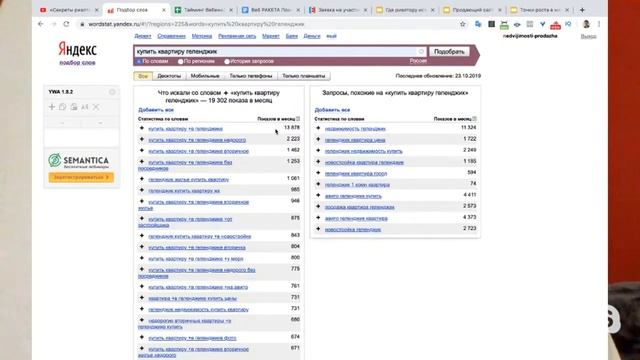Open a new browser tab
The height and width of the screenshot is (360, 640).
pyautogui.click(x=582, y=9)
